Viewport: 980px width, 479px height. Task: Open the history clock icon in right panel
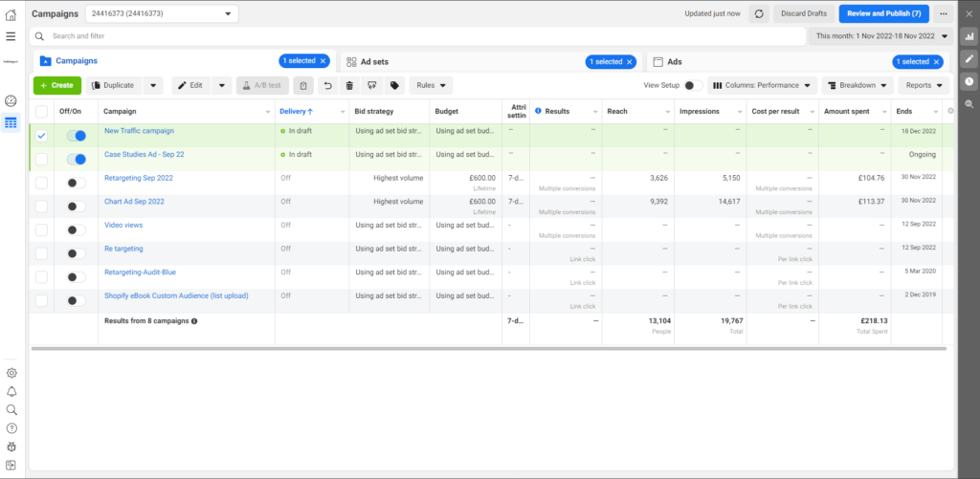(x=969, y=81)
